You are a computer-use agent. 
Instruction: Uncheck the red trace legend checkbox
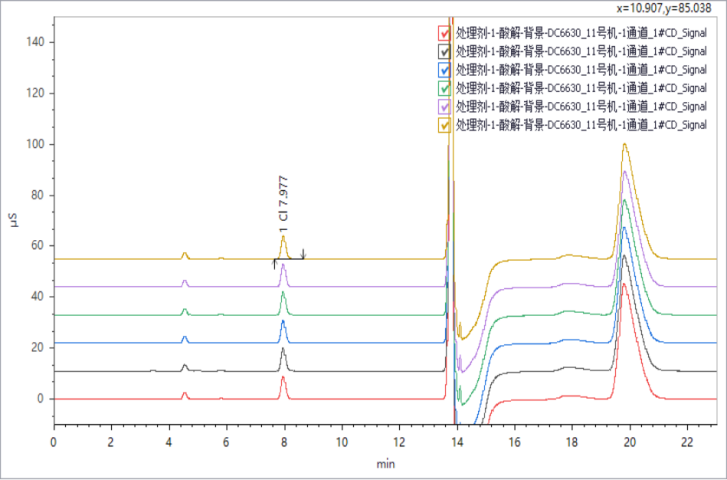tap(445, 33)
